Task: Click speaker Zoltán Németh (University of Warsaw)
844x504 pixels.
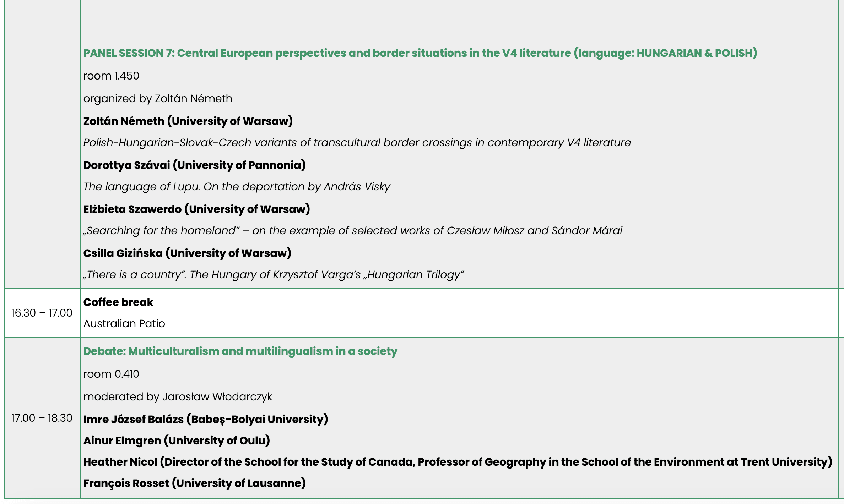Action: click(x=188, y=121)
